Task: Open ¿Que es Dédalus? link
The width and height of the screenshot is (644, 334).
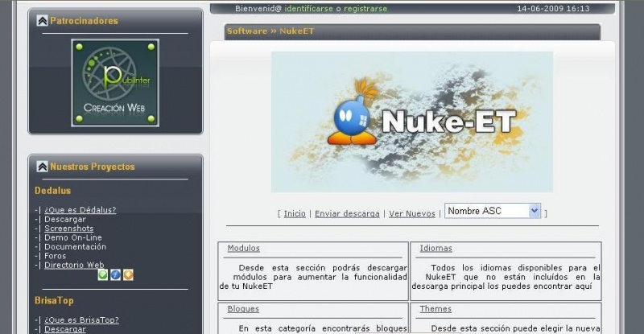Action: coord(80,210)
